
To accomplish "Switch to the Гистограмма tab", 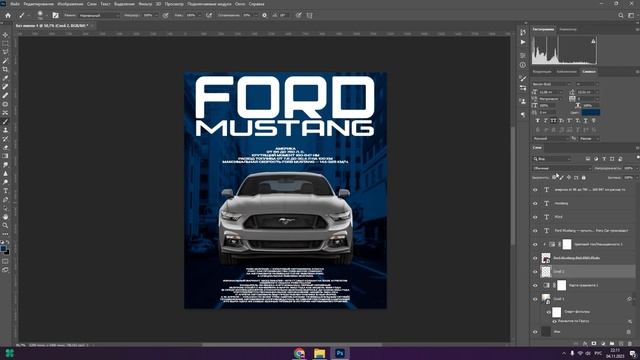I will click(x=543, y=29).
